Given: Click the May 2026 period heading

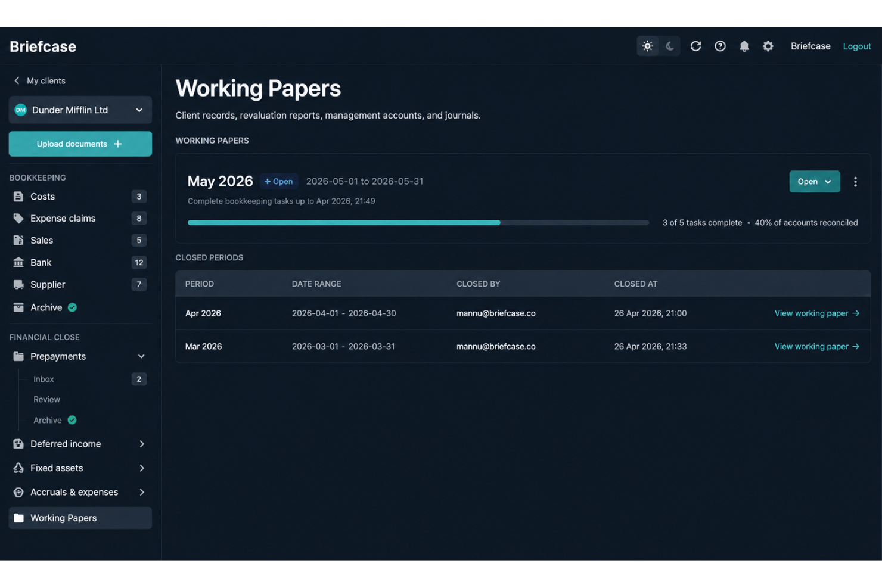Looking at the screenshot, I should (x=220, y=181).
